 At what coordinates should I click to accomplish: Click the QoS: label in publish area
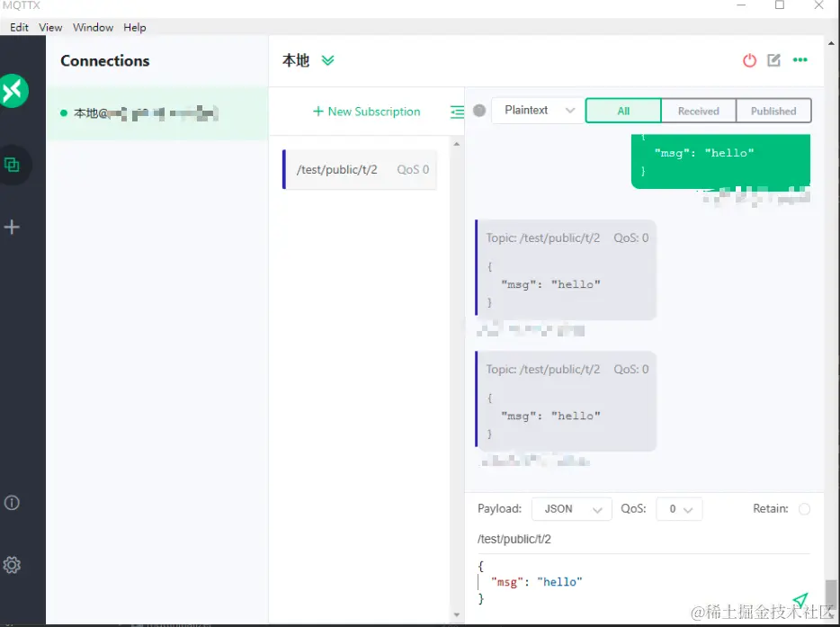pos(633,508)
